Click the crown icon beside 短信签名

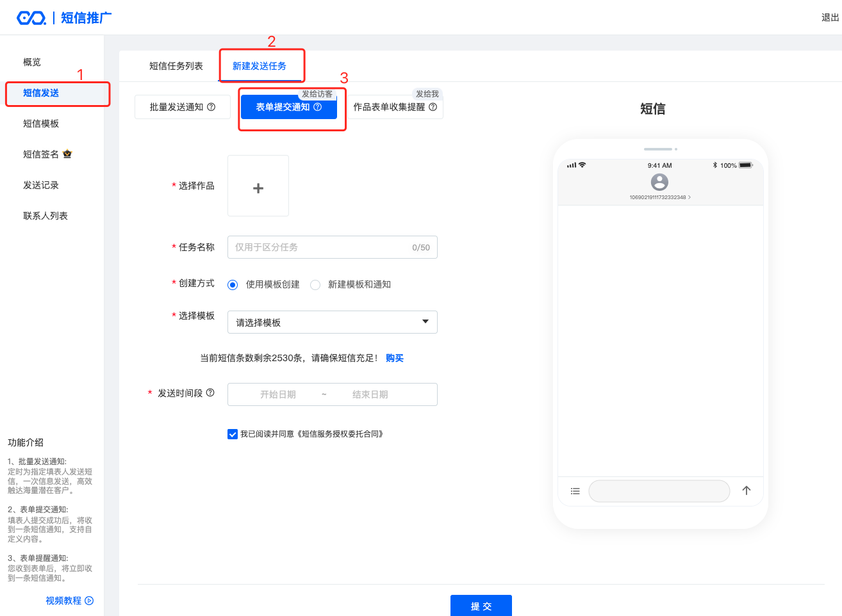pyautogui.click(x=68, y=154)
